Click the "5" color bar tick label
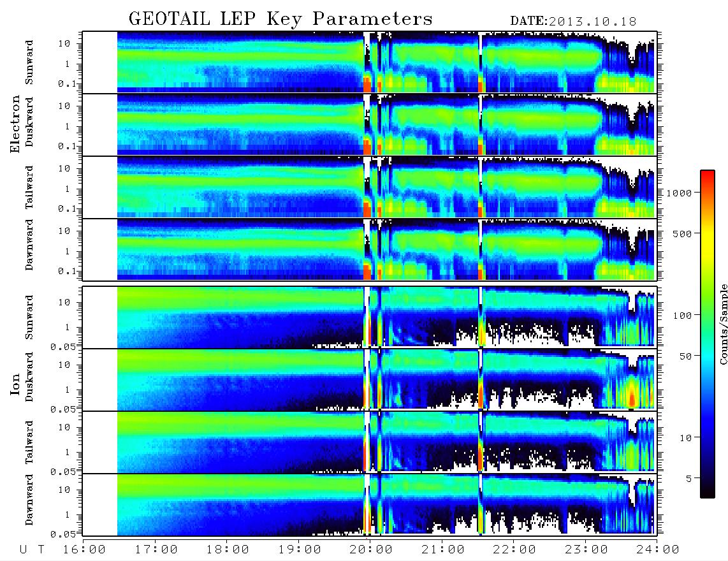728x561 pixels. coord(689,479)
